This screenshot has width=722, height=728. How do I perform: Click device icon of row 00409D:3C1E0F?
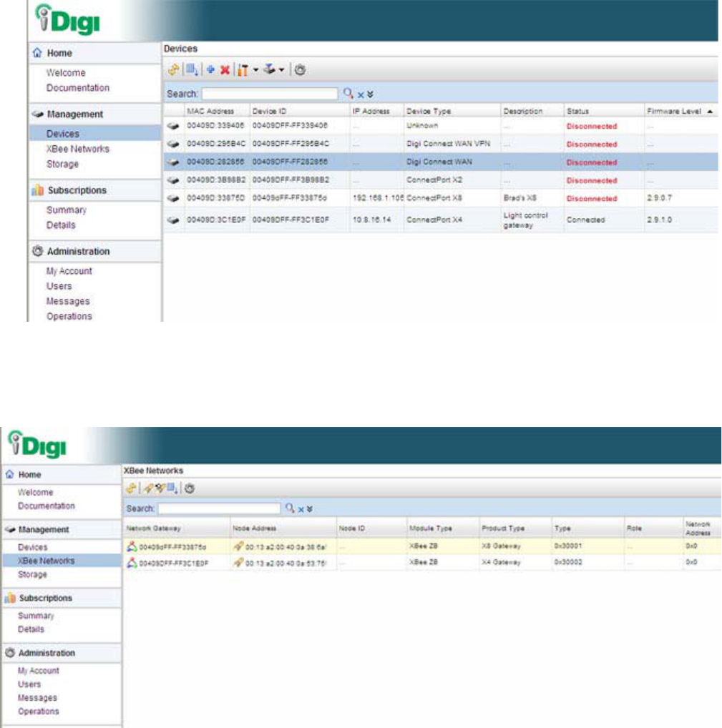click(x=173, y=220)
